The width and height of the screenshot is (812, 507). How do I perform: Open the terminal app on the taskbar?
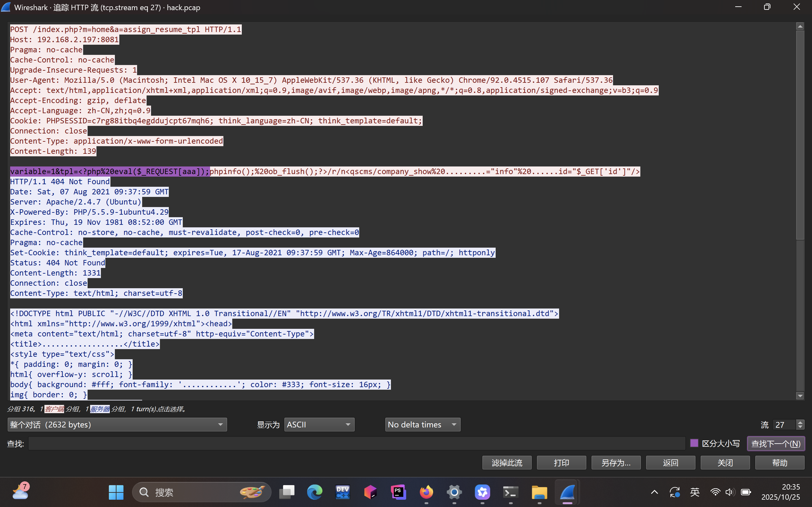tap(510, 492)
